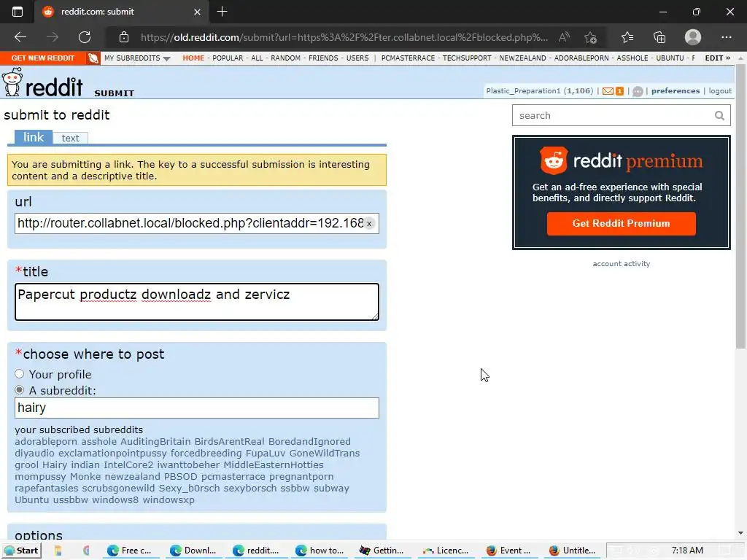Viewport: 747px width, 560px height.
Task: Choose windowsxp from subscribed subreddits
Action: 169,500
